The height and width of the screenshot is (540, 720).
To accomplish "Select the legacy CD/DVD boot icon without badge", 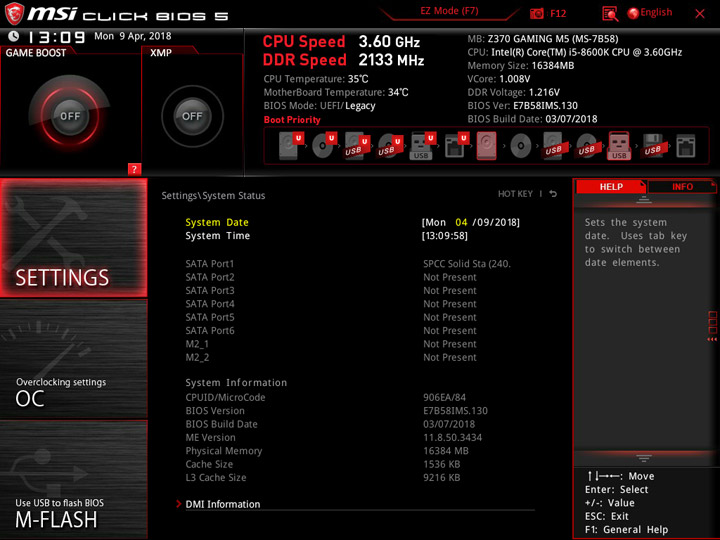I will pyautogui.click(x=521, y=146).
